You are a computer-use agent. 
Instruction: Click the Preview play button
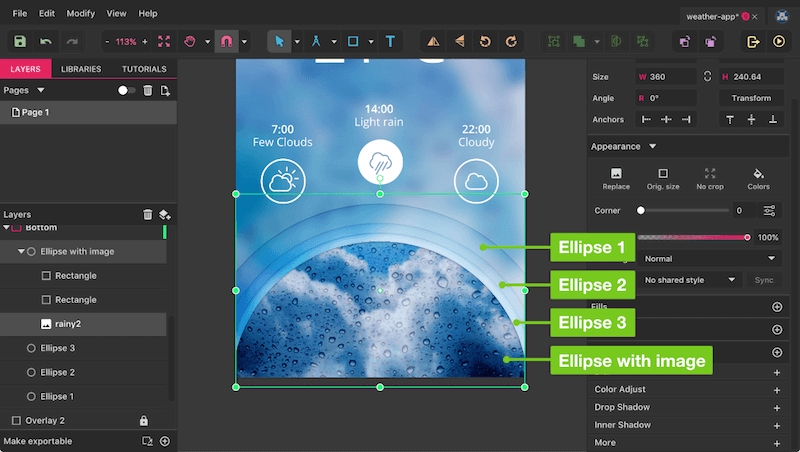tap(778, 42)
